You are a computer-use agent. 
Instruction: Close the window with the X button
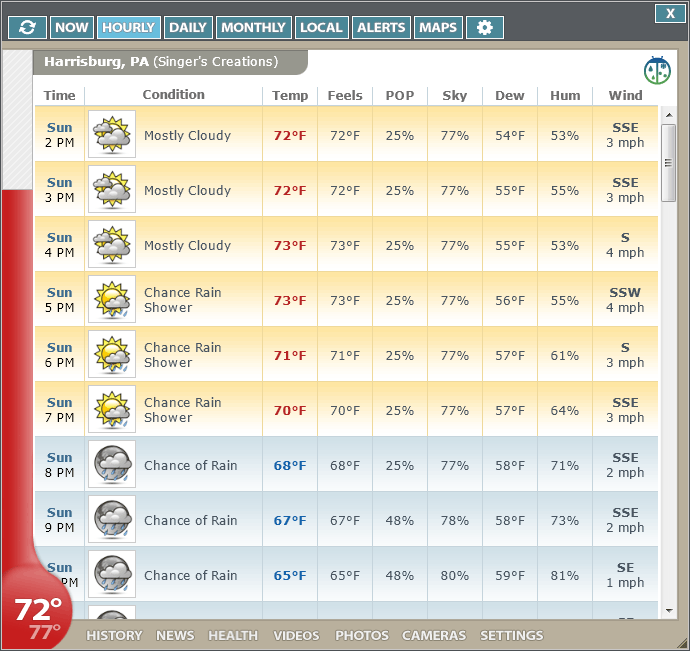(670, 13)
